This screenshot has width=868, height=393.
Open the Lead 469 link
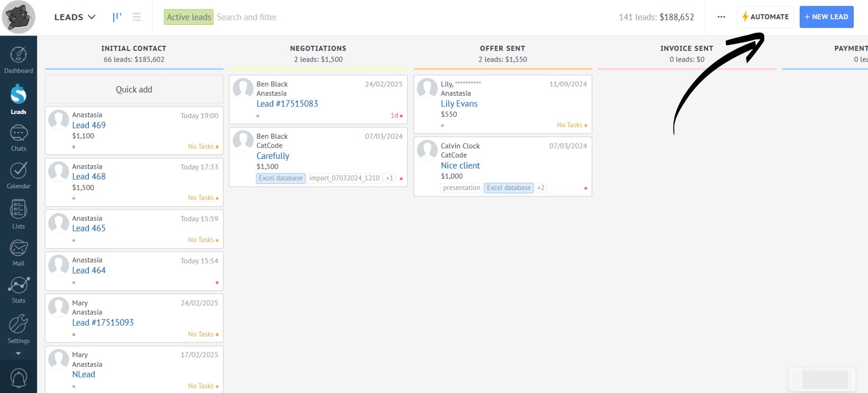[x=89, y=125]
